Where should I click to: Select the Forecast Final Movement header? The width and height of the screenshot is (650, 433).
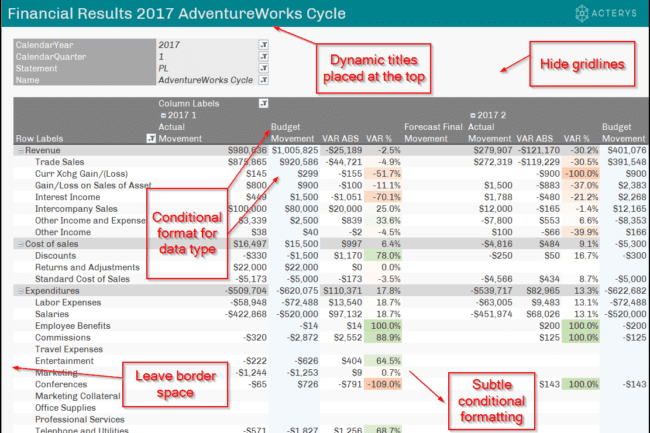tap(433, 133)
